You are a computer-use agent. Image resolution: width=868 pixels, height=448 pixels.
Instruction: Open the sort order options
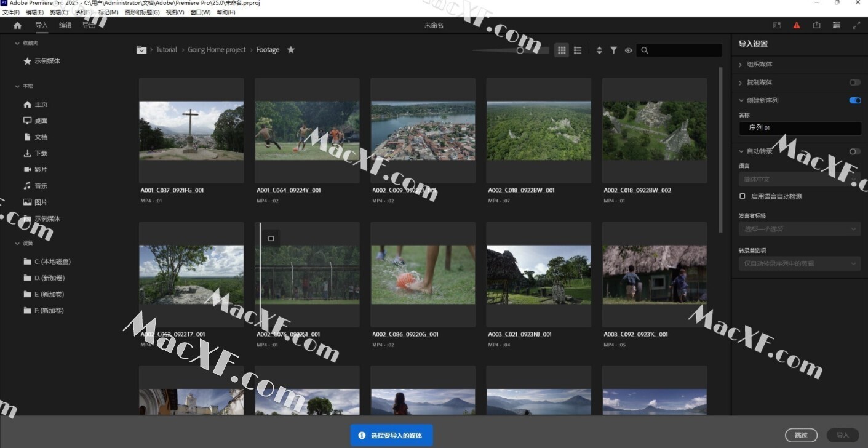tap(599, 50)
